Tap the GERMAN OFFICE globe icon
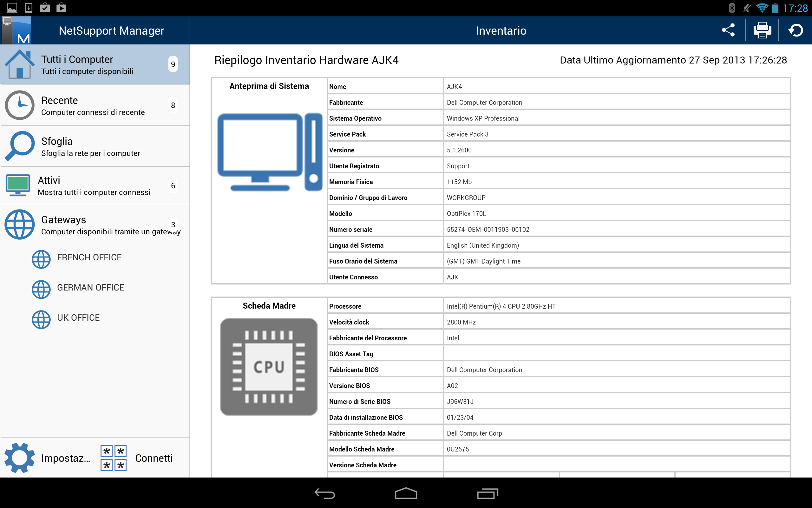812x508 pixels. [41, 289]
